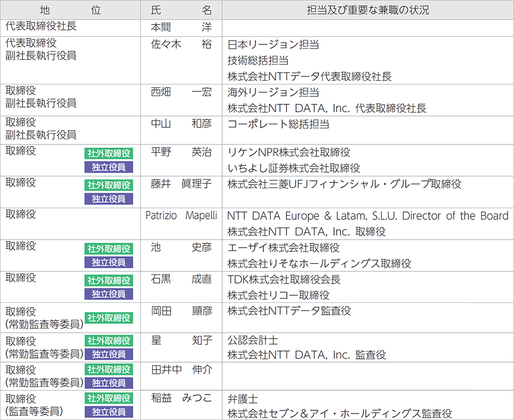Image resolution: width=514 pixels, height=420 pixels.
Task: Select the name 藤井 眞理子
Action: [x=182, y=184]
